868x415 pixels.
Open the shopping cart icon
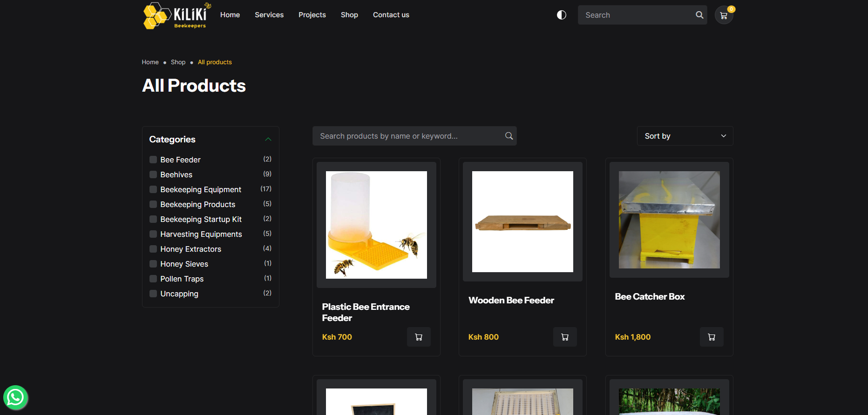coord(724,15)
